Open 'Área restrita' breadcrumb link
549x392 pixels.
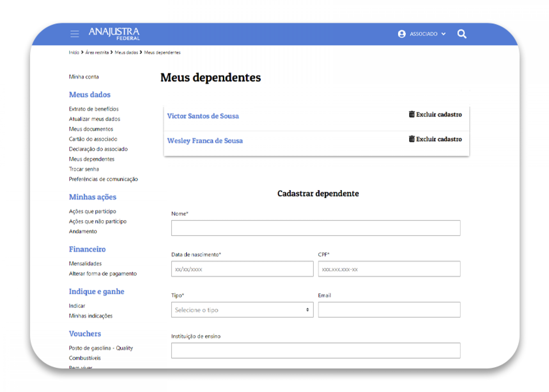click(97, 53)
